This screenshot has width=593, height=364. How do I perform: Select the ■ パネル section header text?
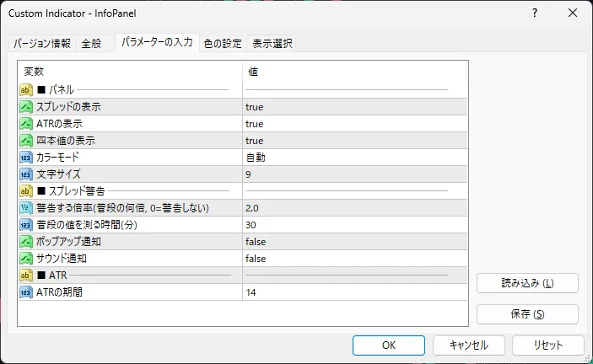56,90
